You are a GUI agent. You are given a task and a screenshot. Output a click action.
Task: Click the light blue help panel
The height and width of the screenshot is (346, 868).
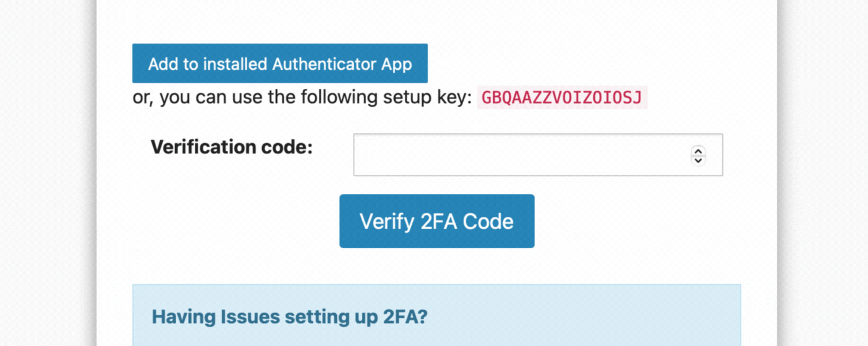pyautogui.click(x=437, y=315)
